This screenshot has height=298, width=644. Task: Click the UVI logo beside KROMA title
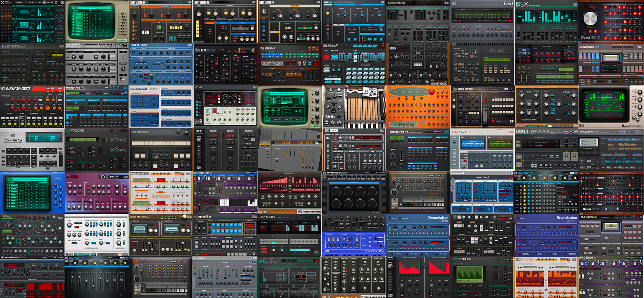tap(262, 48)
